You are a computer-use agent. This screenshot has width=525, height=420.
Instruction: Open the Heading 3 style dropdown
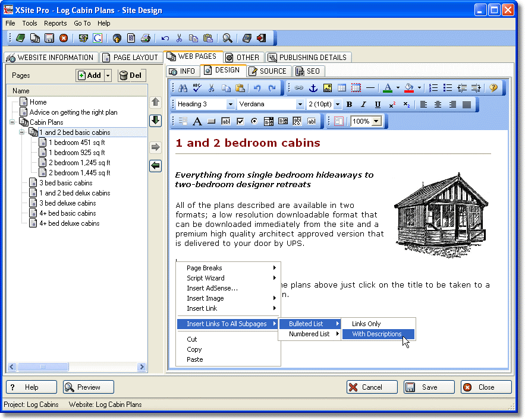[x=230, y=105]
